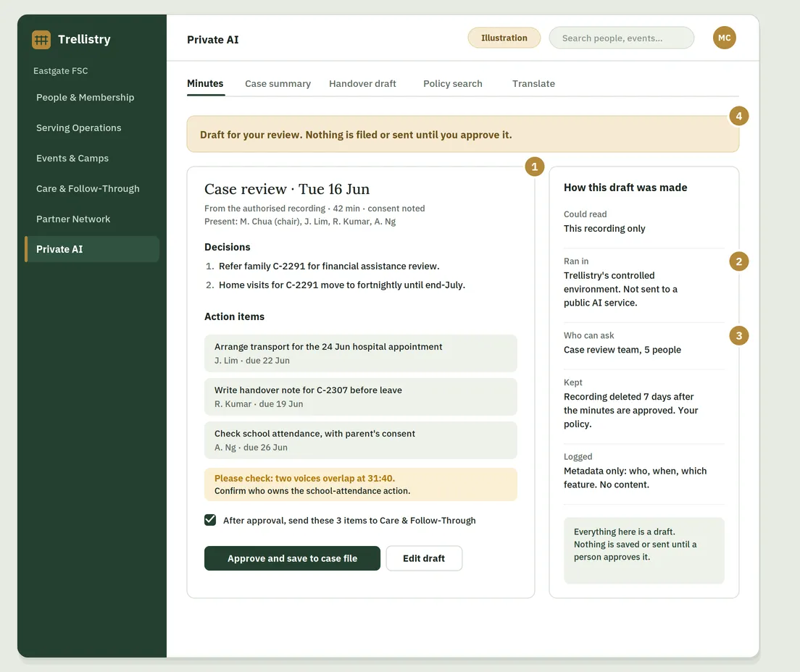Click decision 'Refer family C-2291 for financial assistance'
Image resolution: width=800 pixels, height=672 pixels.
point(328,266)
